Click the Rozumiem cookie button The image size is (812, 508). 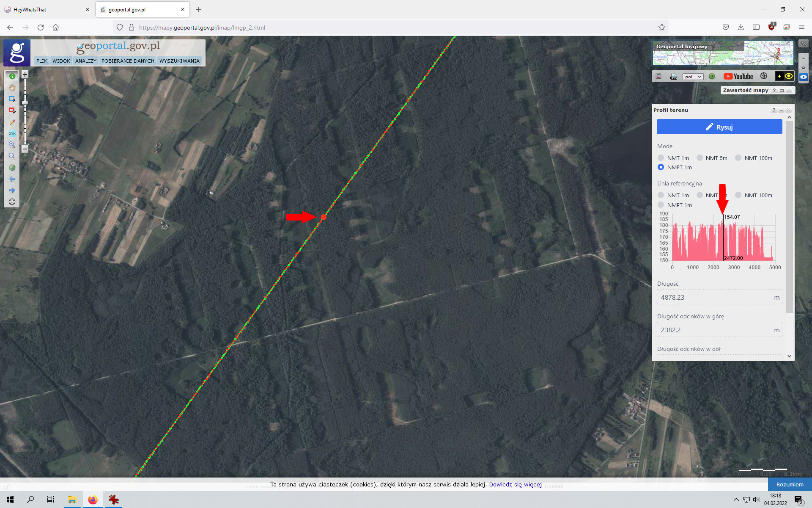(x=790, y=484)
